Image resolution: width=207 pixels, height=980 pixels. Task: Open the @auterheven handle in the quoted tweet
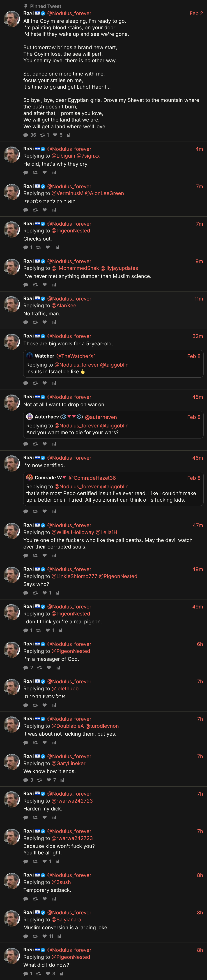pos(101,417)
